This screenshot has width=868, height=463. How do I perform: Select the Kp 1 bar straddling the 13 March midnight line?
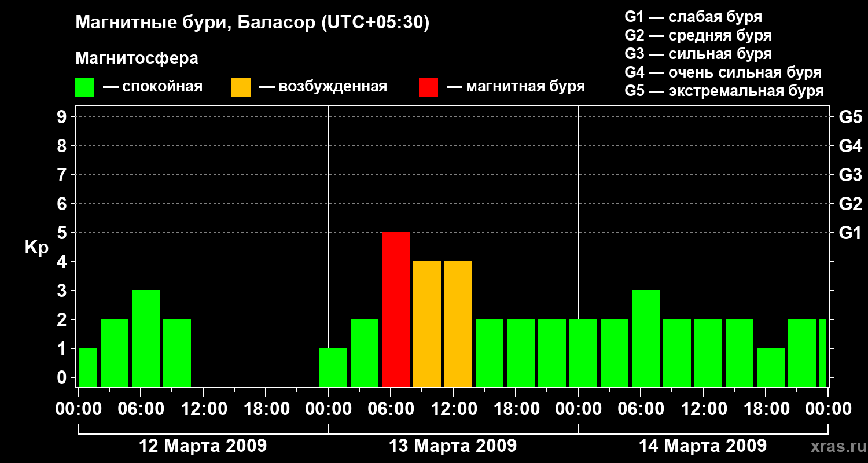coord(333,367)
